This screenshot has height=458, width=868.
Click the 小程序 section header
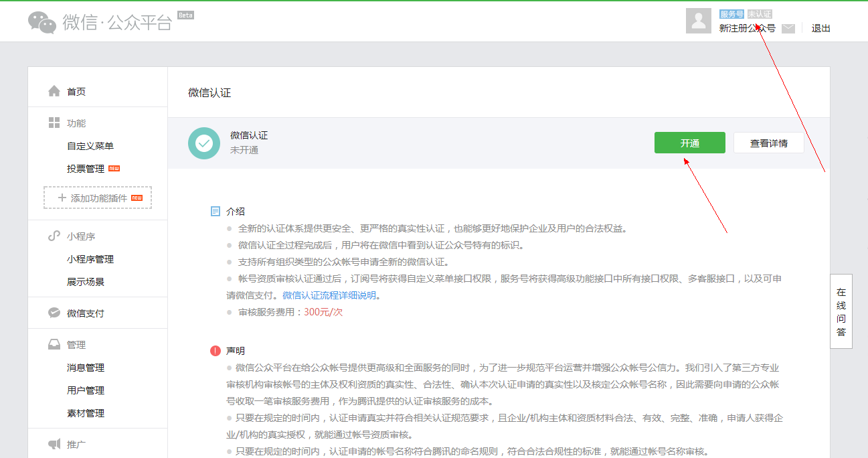81,236
